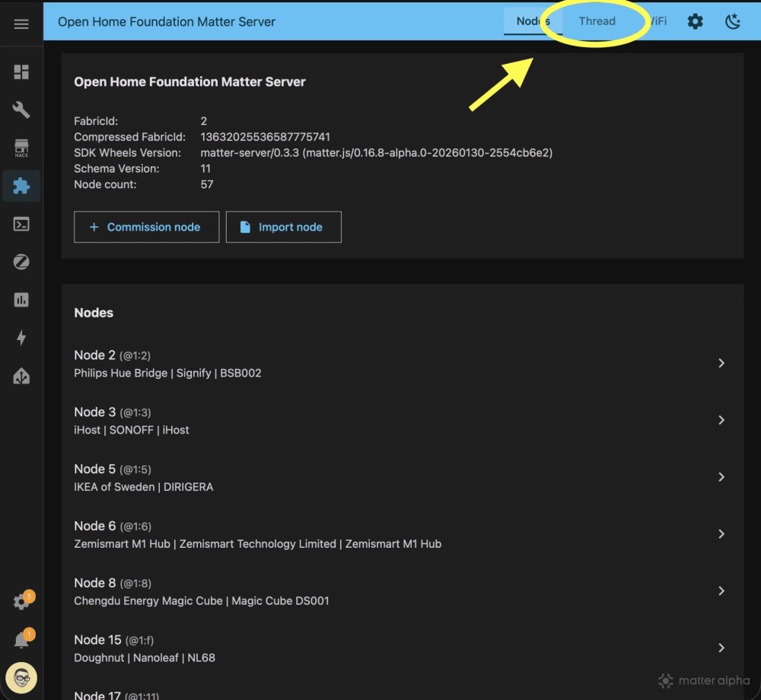
Task: Select the blue puzzle-piece add-ons icon
Action: [21, 186]
